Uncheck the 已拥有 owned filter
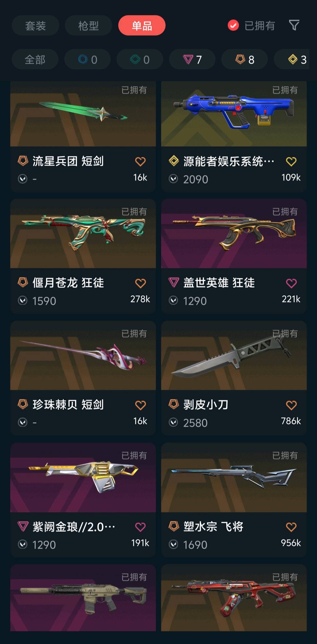317x644 pixels. [x=251, y=26]
